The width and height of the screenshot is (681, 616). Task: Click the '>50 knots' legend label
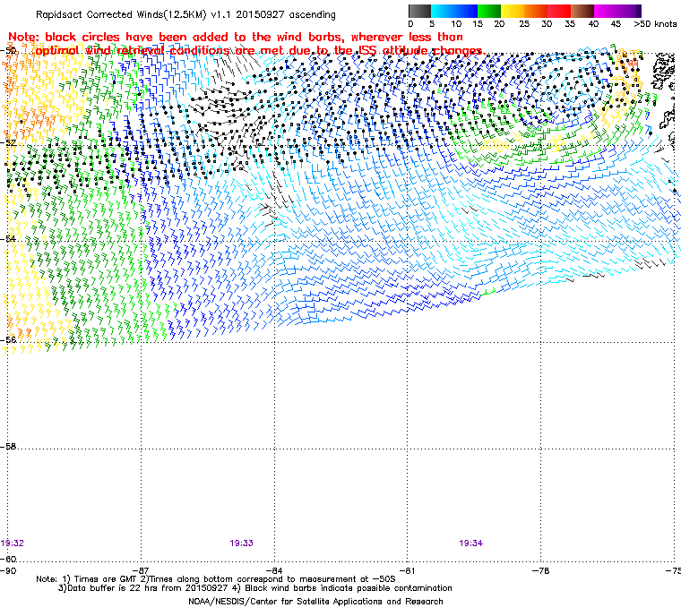click(655, 24)
